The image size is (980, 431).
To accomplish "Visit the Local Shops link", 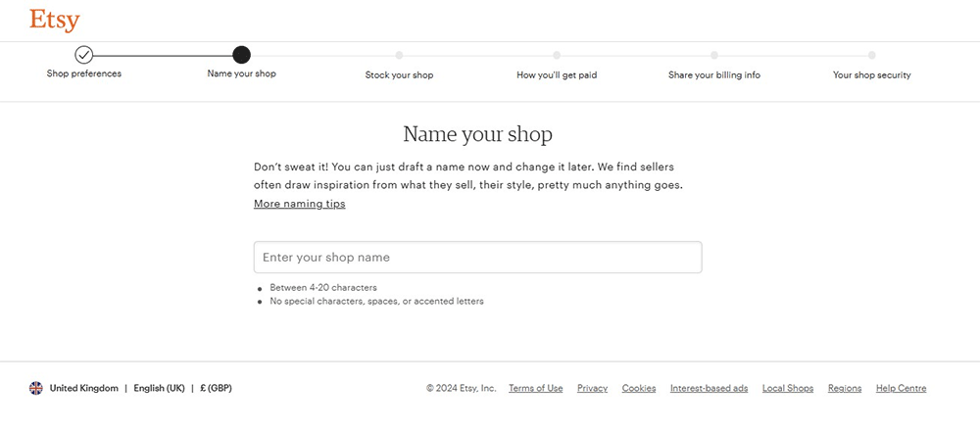I will point(788,388).
